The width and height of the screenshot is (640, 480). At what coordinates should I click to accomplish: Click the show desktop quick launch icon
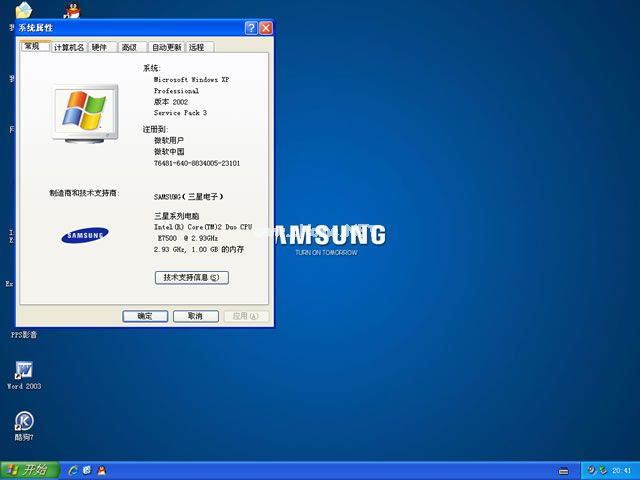87,470
